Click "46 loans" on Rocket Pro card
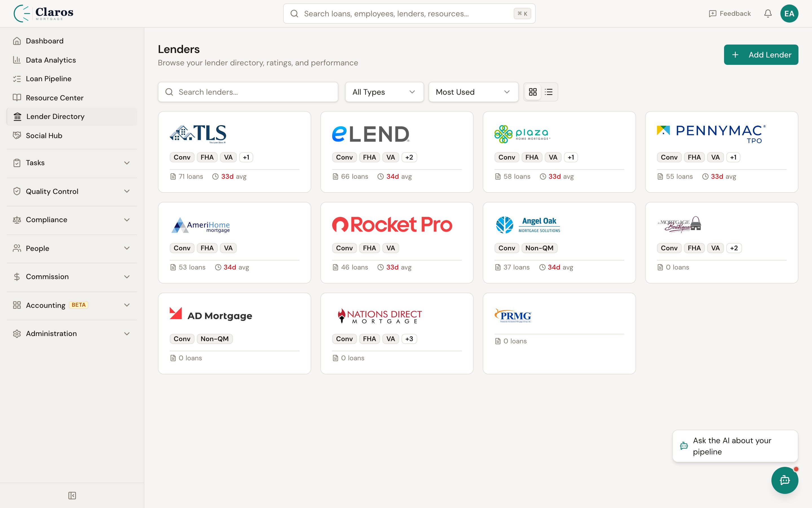The height and width of the screenshot is (508, 812). [x=350, y=267]
